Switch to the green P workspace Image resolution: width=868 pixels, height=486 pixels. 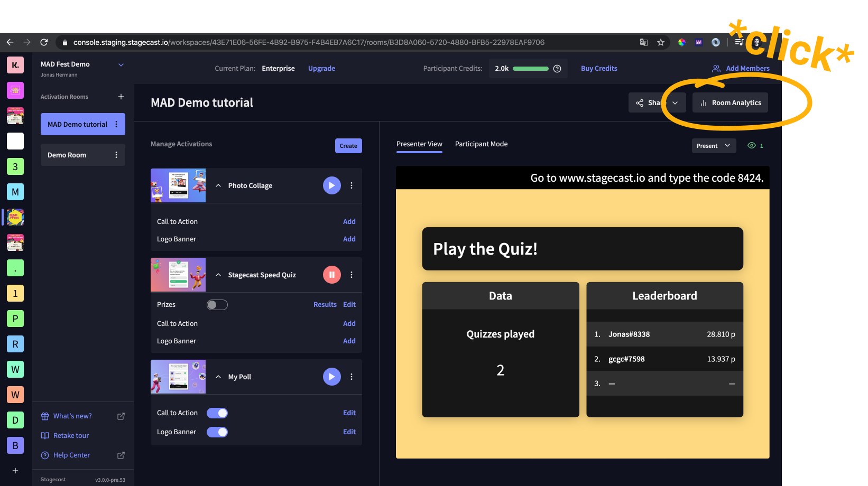coord(15,319)
